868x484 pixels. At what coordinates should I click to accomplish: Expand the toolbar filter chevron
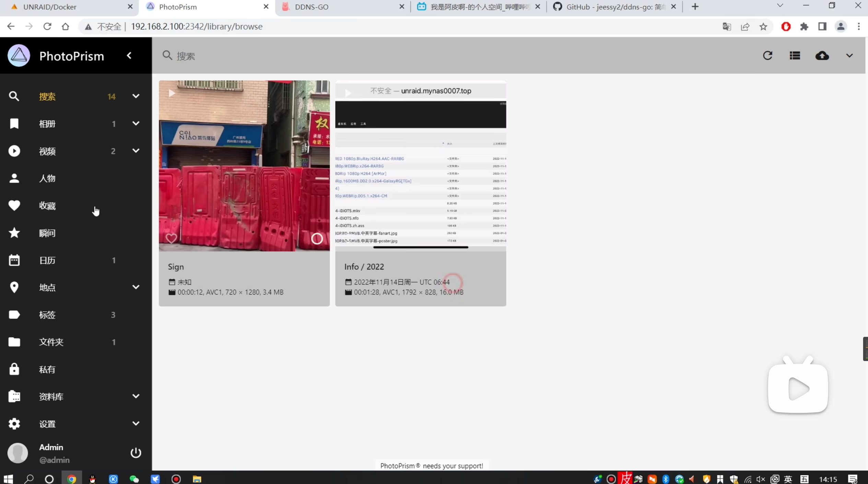(849, 56)
